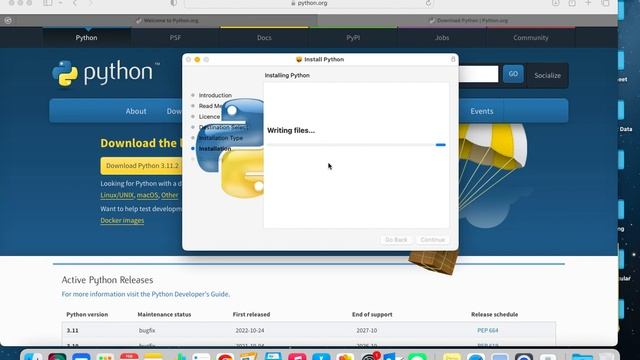The height and width of the screenshot is (360, 640).
Task: Click the Writing files progress bar
Action: [356, 145]
